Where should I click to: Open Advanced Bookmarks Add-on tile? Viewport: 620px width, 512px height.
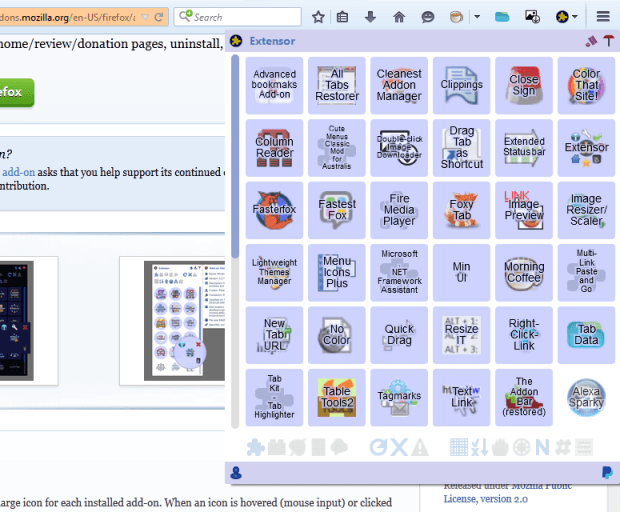click(x=274, y=85)
